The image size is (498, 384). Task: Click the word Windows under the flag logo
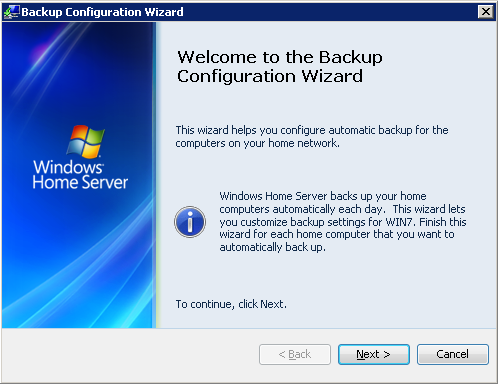pyautogui.click(x=68, y=167)
